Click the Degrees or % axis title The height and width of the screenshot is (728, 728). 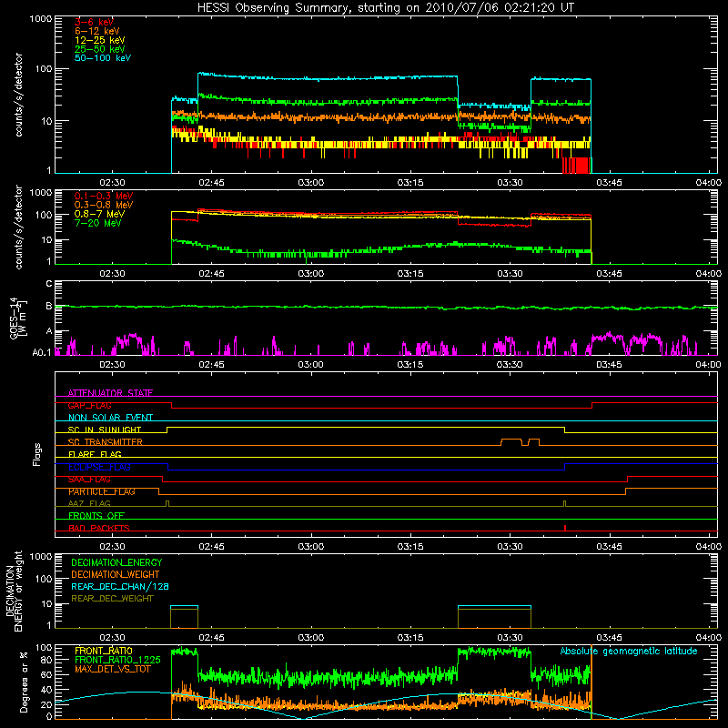[x=24, y=682]
